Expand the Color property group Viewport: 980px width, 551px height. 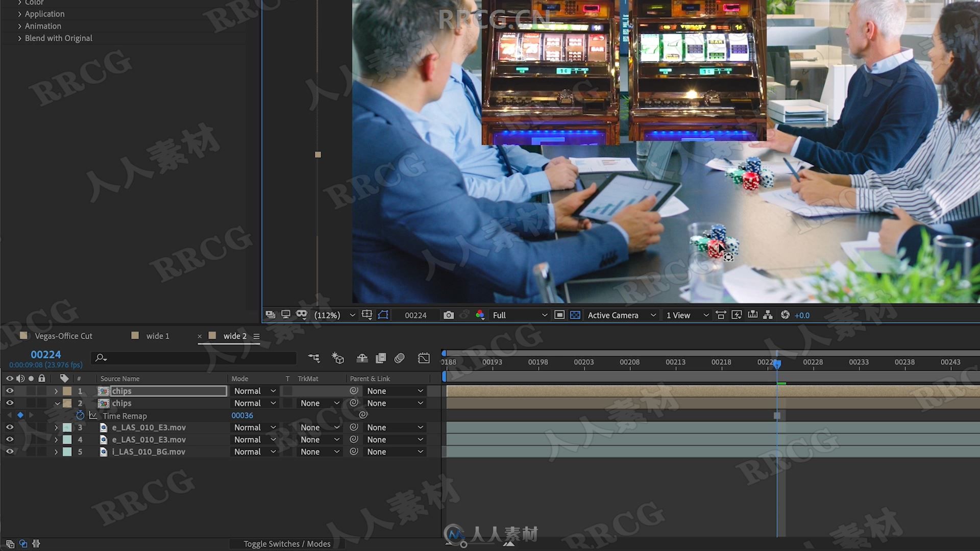pos(19,3)
